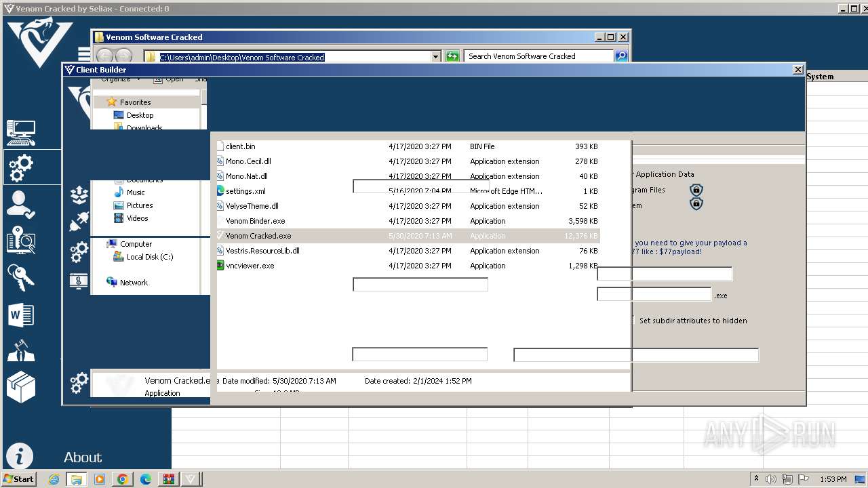The image size is (868, 488).
Task: Click the volume icon in system tray
Action: 772,479
